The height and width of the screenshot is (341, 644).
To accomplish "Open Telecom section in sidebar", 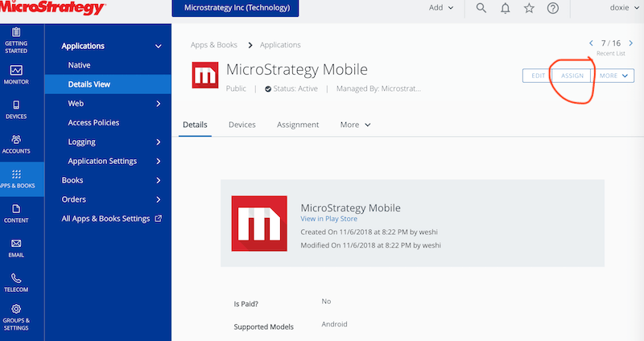I will (16, 283).
